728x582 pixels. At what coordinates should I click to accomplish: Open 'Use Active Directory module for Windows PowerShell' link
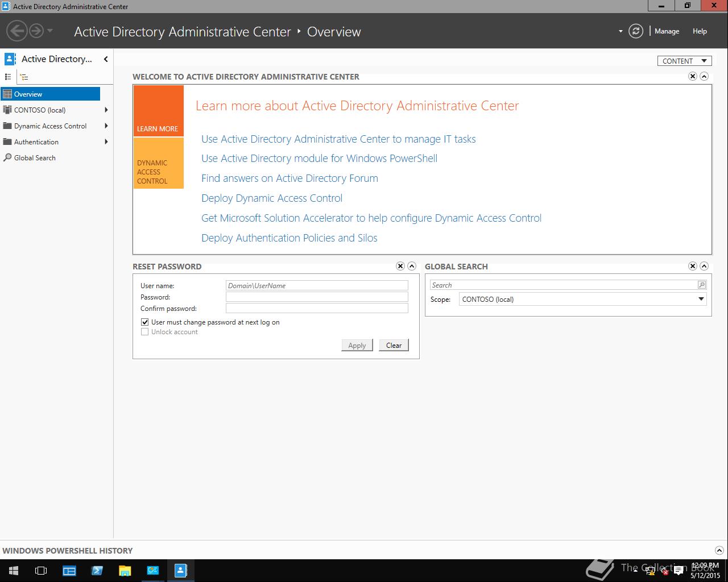(319, 158)
